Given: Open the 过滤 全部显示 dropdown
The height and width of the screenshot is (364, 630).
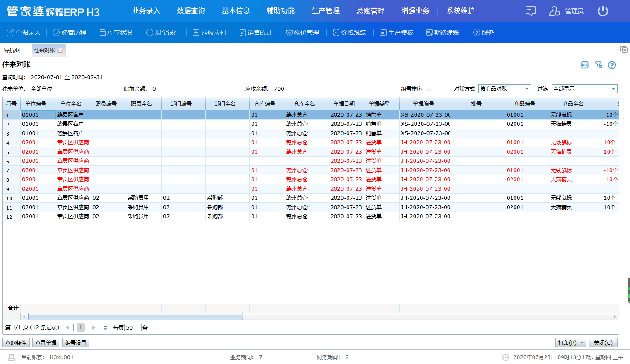Looking at the screenshot, I should 584,89.
